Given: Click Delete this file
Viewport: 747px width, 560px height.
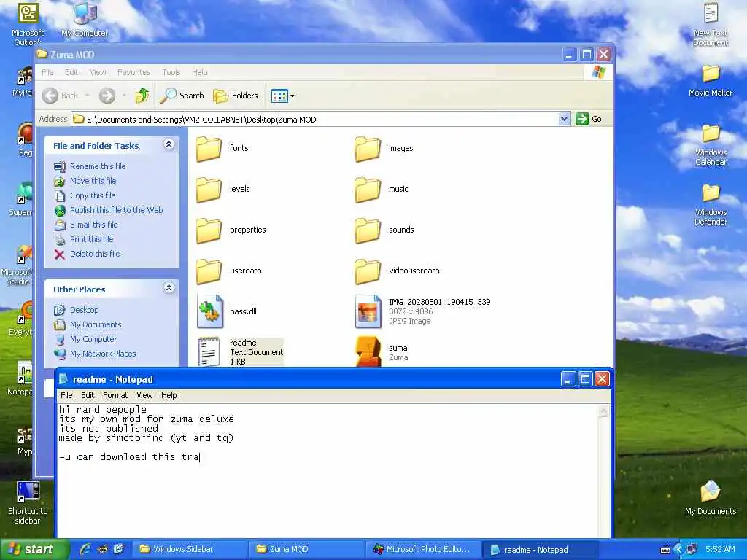Looking at the screenshot, I should coord(95,254).
